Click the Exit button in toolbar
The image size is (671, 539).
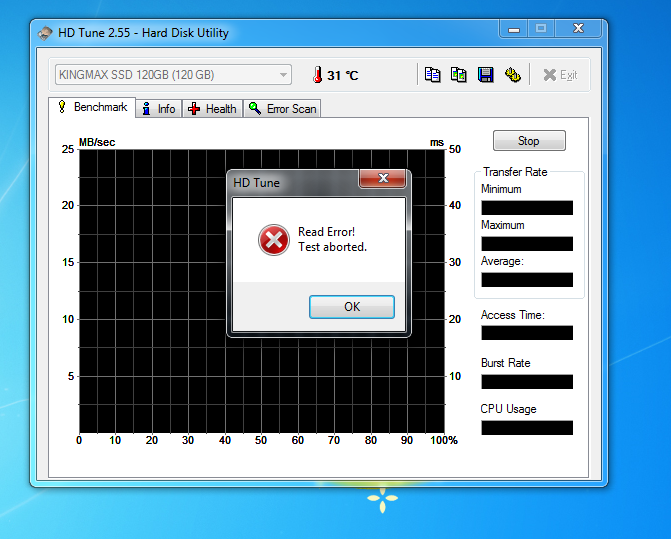pos(561,75)
